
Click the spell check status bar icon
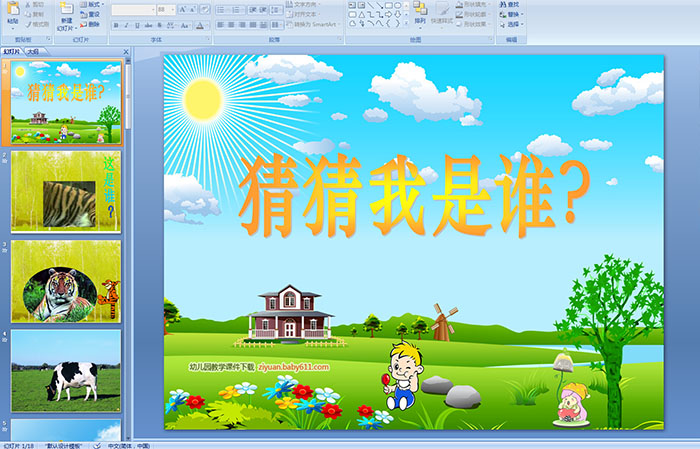click(97, 445)
